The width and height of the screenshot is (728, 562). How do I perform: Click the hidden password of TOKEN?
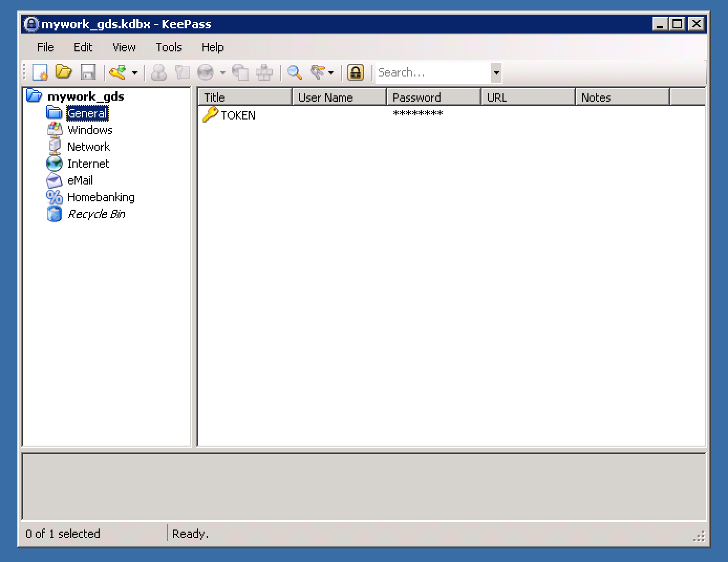(418, 114)
